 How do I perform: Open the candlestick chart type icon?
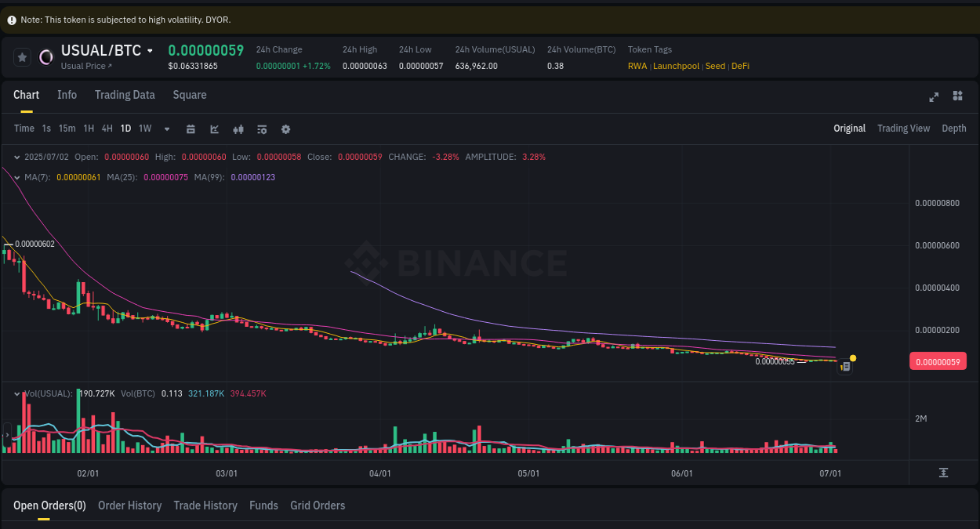(x=238, y=129)
